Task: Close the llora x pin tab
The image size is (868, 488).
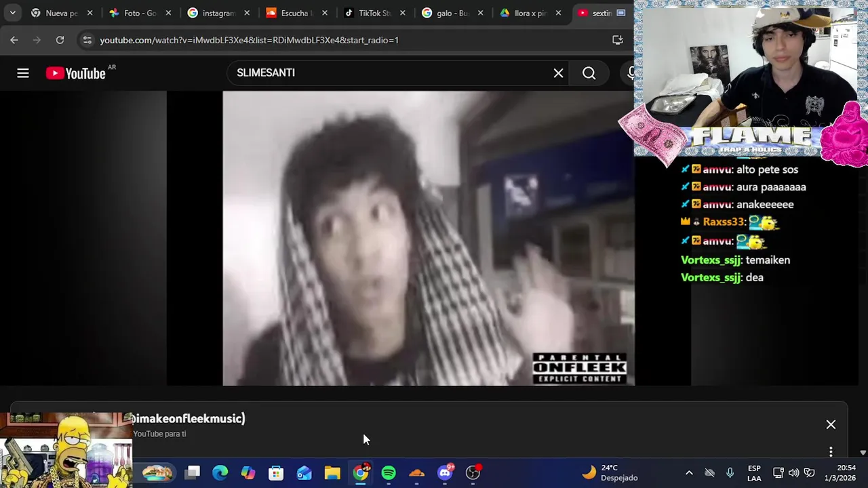Action: [559, 13]
